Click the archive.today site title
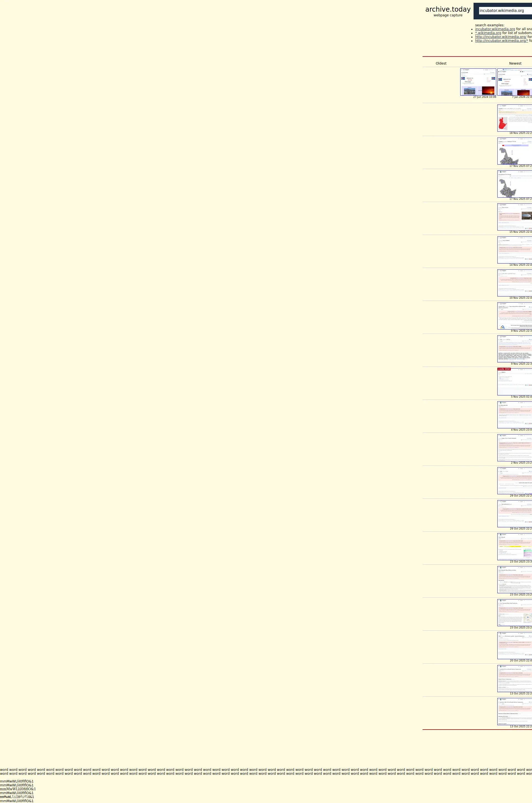 click(447, 9)
